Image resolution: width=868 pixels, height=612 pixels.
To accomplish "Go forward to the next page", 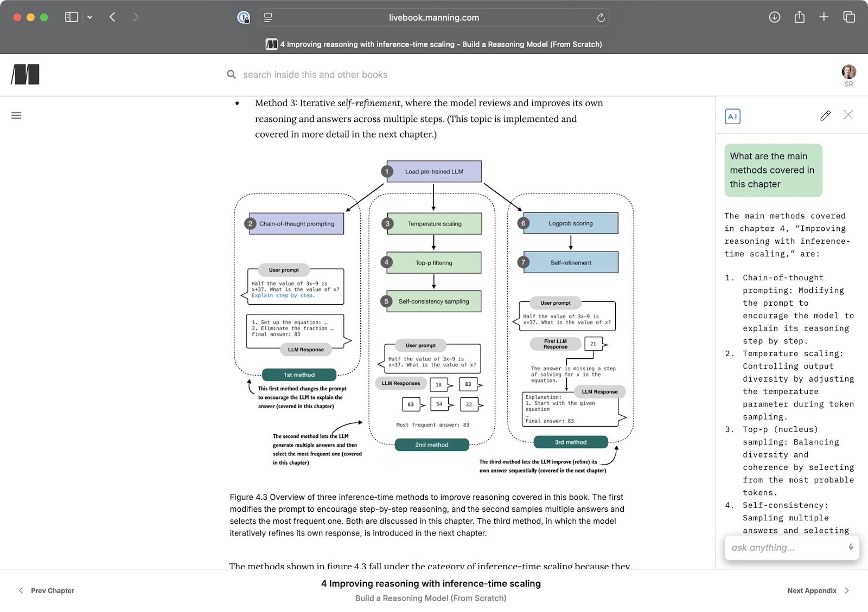I will pyautogui.click(x=136, y=17).
